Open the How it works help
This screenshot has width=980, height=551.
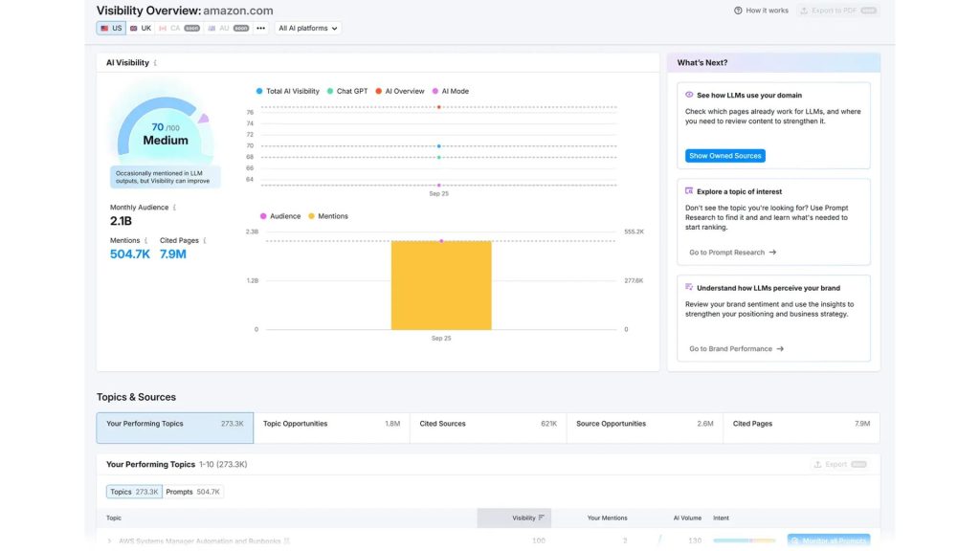[761, 11]
